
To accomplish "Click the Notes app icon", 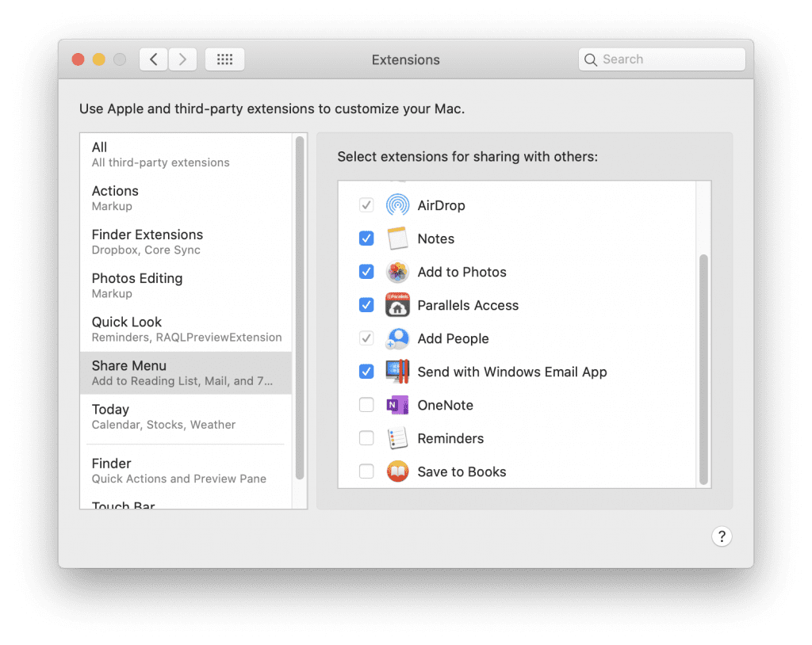I will 398,238.
